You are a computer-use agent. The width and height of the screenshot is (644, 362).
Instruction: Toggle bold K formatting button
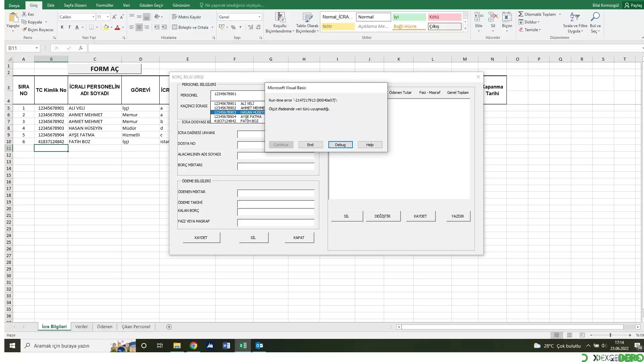click(62, 27)
